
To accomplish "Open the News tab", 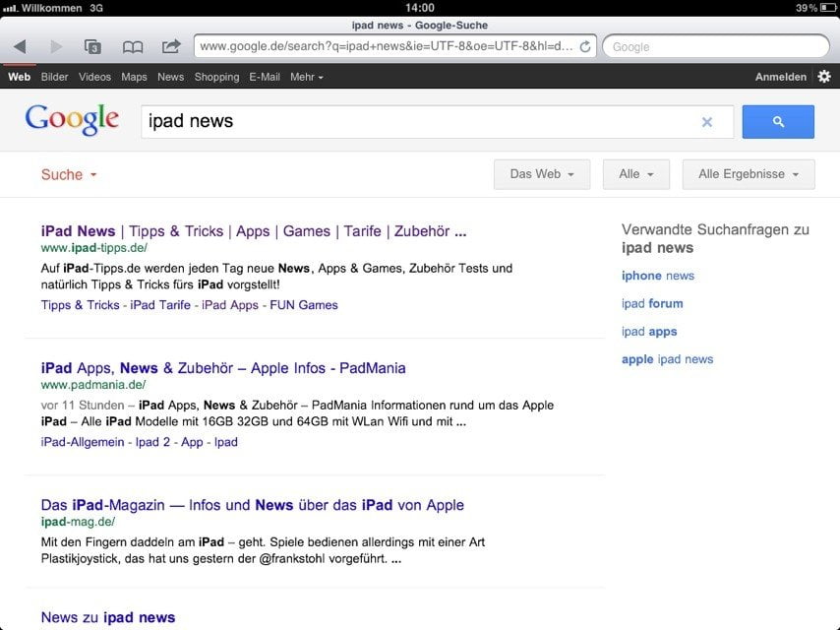I will 170,77.
